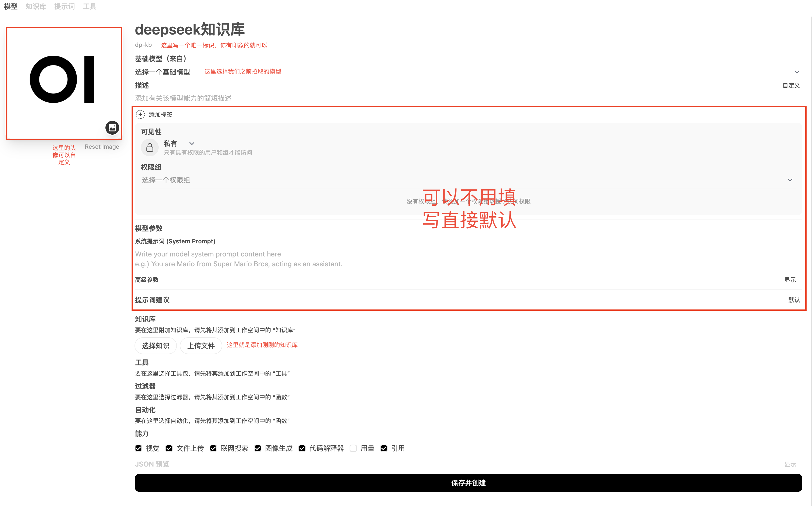Click the system prompt text area
This screenshot has height=506, width=812.
468,259
